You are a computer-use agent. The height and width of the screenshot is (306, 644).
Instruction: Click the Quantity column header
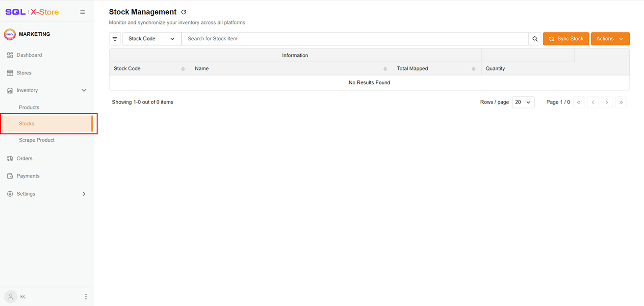click(495, 69)
